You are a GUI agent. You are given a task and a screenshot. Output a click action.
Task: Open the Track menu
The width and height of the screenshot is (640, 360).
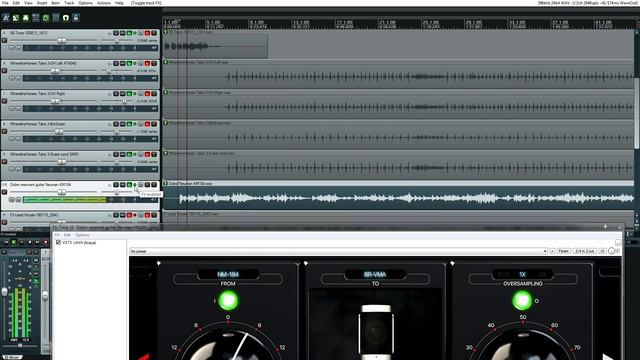(69, 3)
